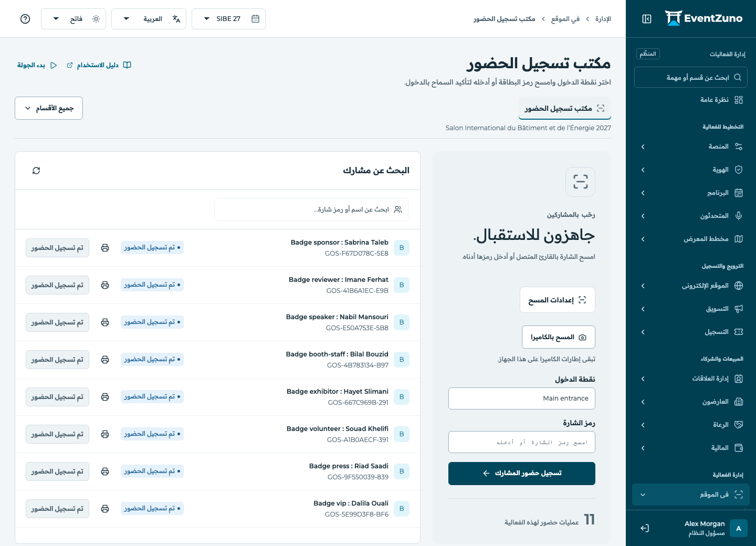Expand the المتحدثون sidebar section
This screenshot has height=546, width=756.
[x=691, y=216]
